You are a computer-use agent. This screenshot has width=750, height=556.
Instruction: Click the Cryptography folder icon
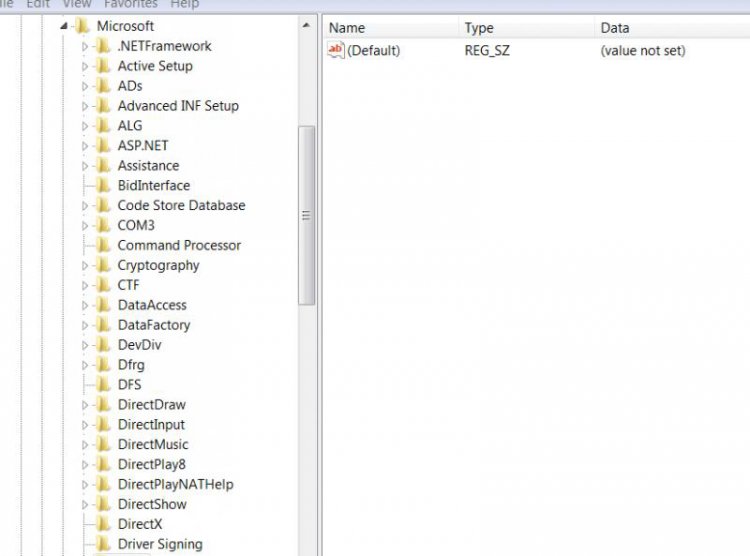[x=102, y=266]
